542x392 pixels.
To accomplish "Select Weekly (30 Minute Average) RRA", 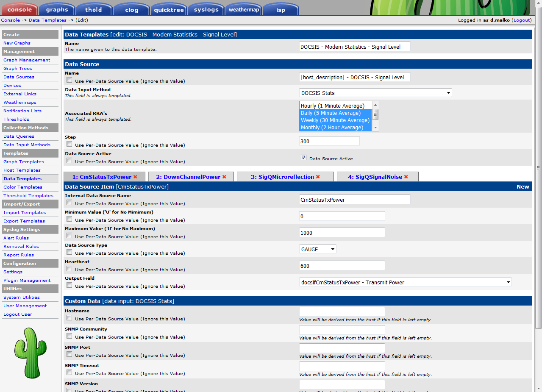I will coord(335,120).
